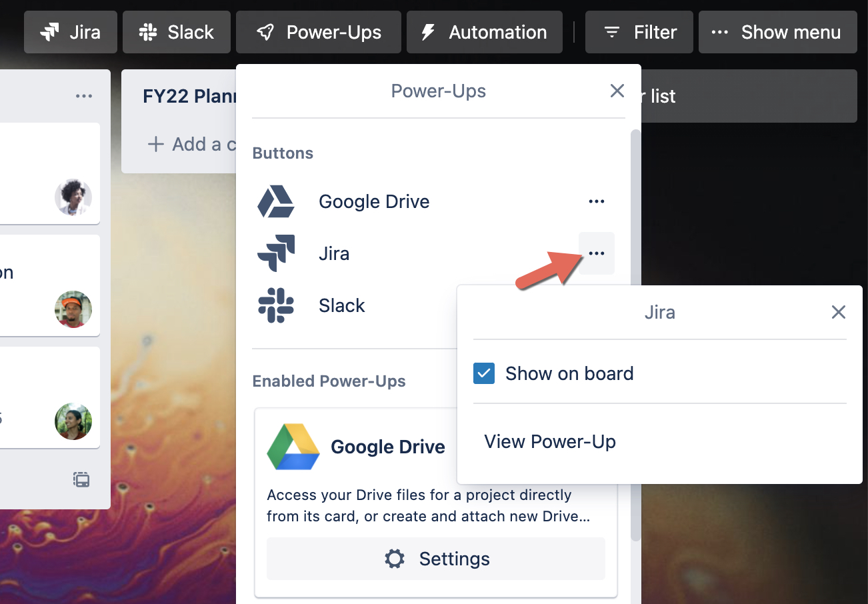This screenshot has height=604, width=868.
Task: Select View Power-Up in the Jira popover
Action: point(550,441)
